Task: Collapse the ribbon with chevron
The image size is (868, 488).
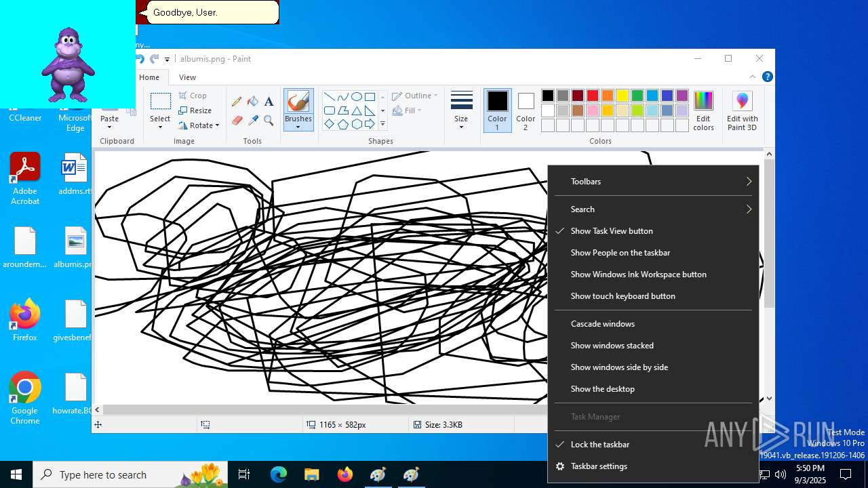Action: click(753, 77)
